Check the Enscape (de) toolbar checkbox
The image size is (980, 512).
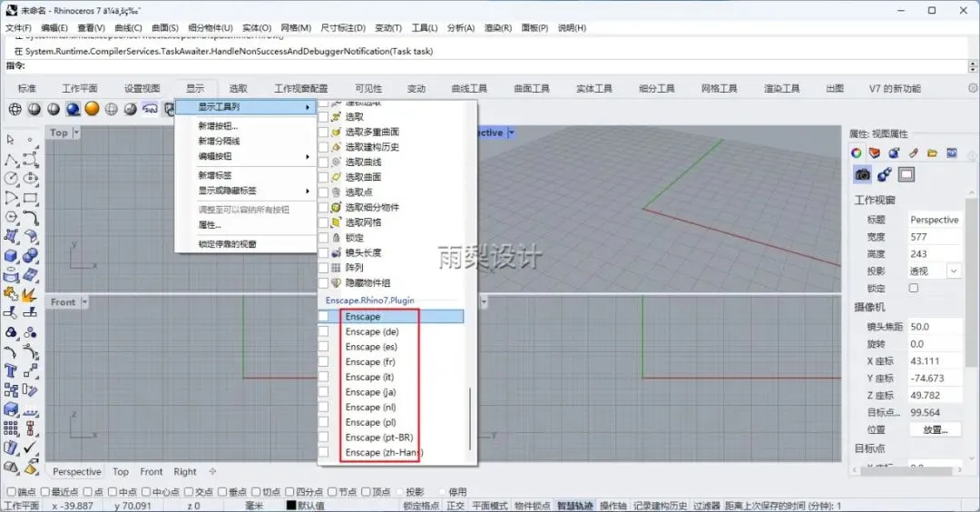[x=323, y=331]
